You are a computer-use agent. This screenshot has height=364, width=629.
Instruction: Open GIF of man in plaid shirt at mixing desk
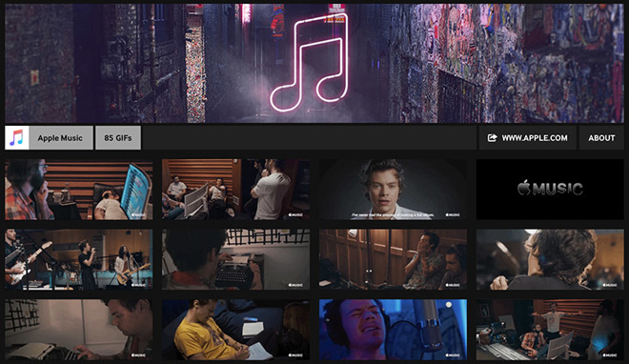pos(78,190)
